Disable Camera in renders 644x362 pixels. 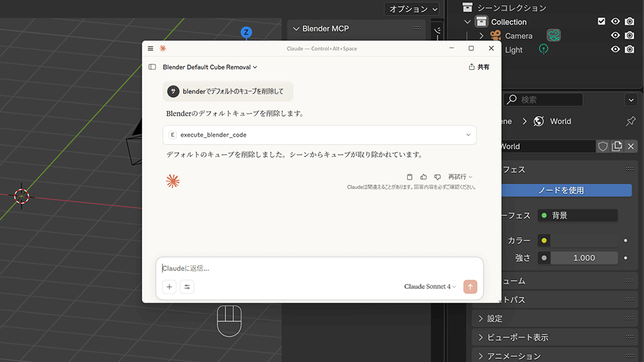tap(630, 36)
